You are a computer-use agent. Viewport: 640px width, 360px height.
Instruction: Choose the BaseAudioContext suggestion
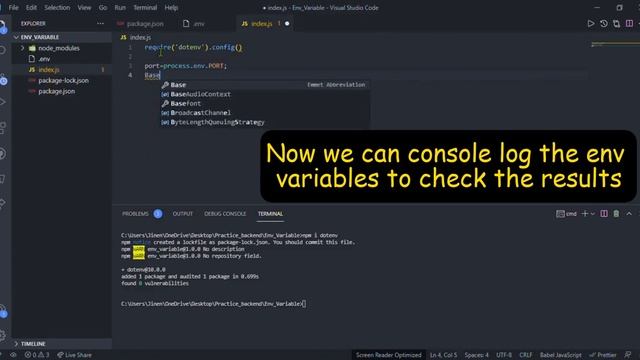click(x=265, y=94)
